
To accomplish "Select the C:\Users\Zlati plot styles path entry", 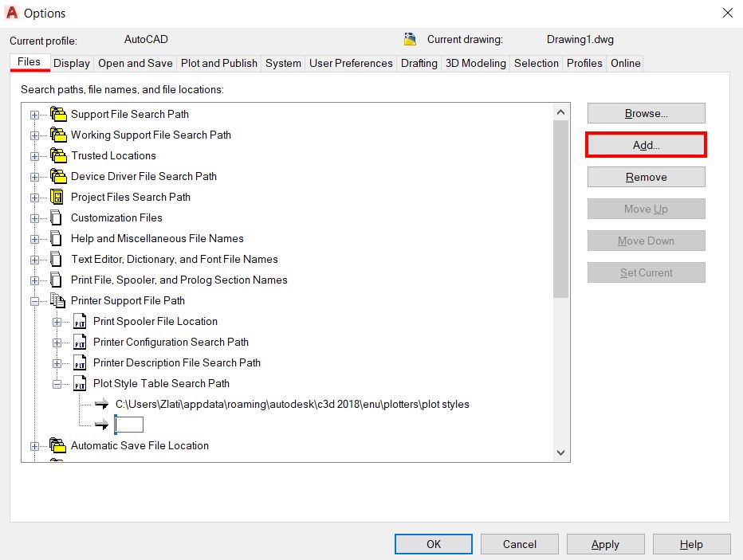I will click(x=293, y=404).
